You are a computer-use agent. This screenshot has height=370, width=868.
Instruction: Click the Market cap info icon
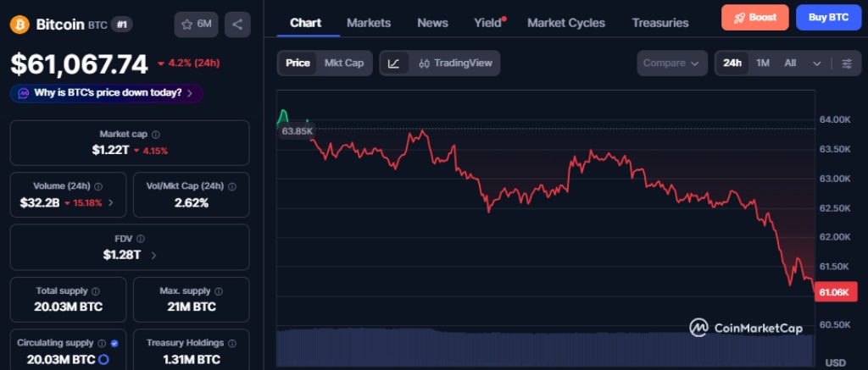156,135
